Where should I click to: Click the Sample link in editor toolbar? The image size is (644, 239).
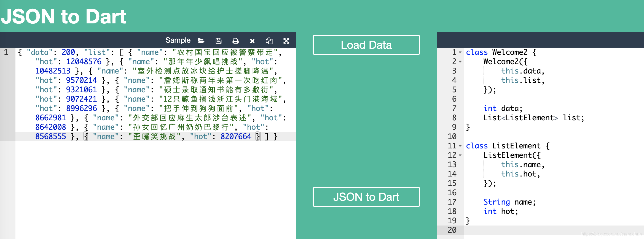[x=178, y=40]
